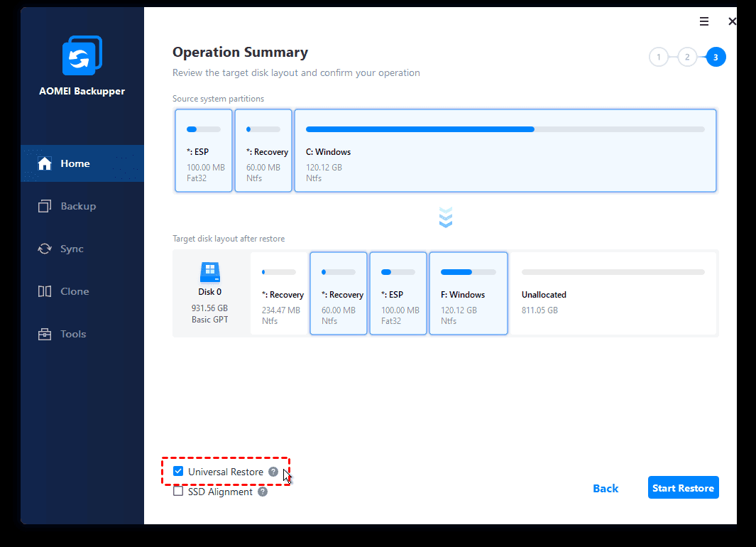Jump to step 1 indicator
The image size is (756, 547).
point(659,57)
